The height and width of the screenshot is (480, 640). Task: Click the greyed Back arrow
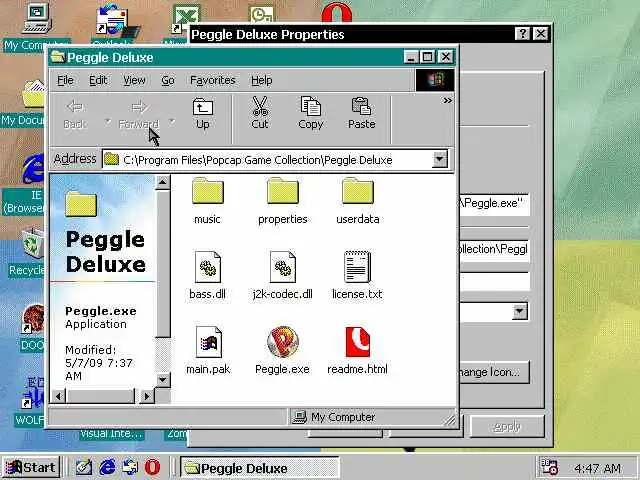tap(76, 107)
